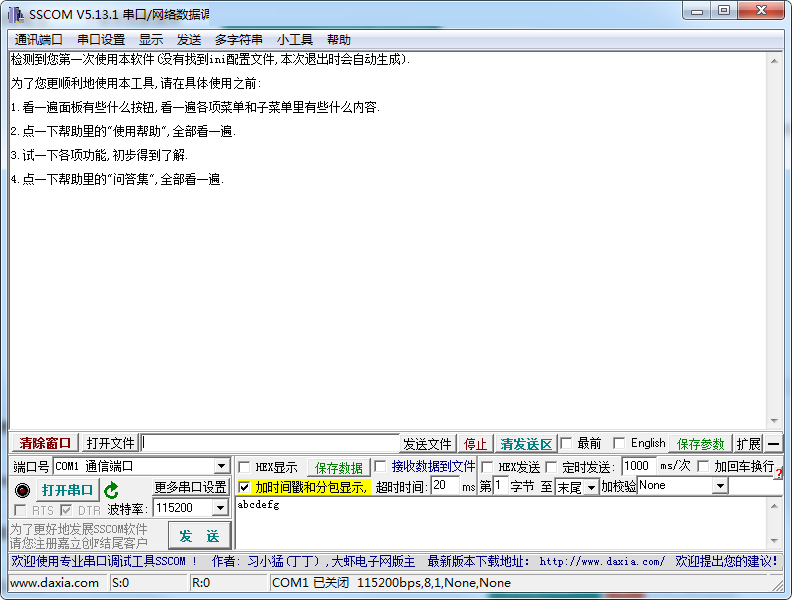The width and height of the screenshot is (792, 600).
Task: Open the 串口设置 menu
Action: point(101,40)
